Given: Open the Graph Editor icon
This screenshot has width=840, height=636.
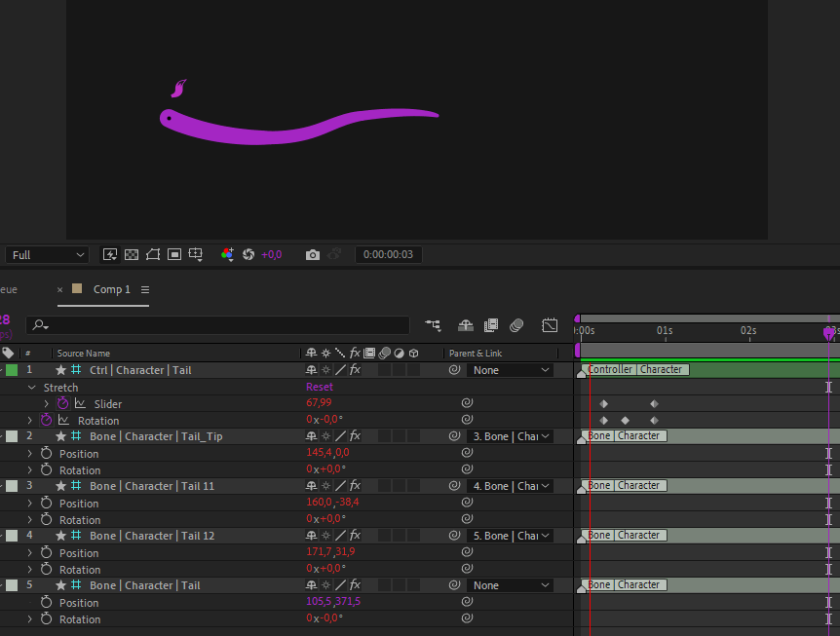Looking at the screenshot, I should coord(550,325).
